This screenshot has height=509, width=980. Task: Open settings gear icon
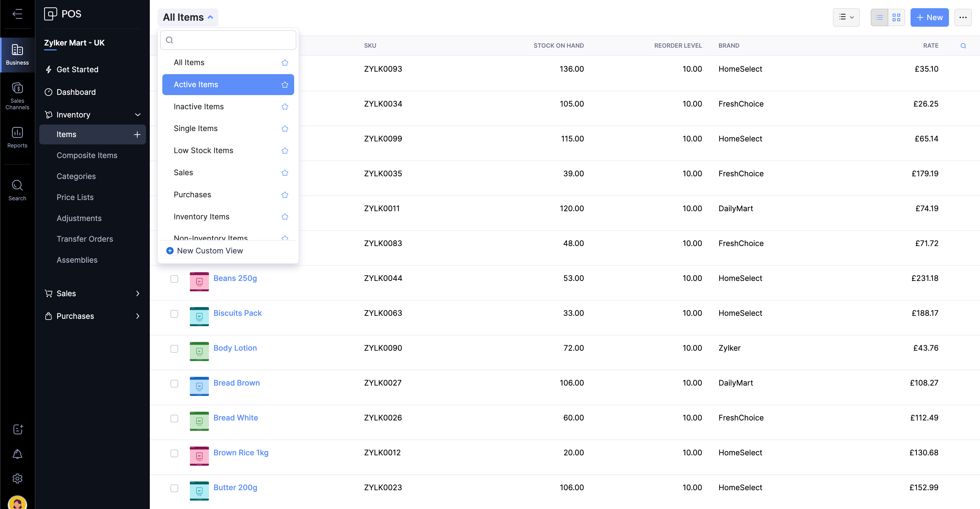(17, 478)
